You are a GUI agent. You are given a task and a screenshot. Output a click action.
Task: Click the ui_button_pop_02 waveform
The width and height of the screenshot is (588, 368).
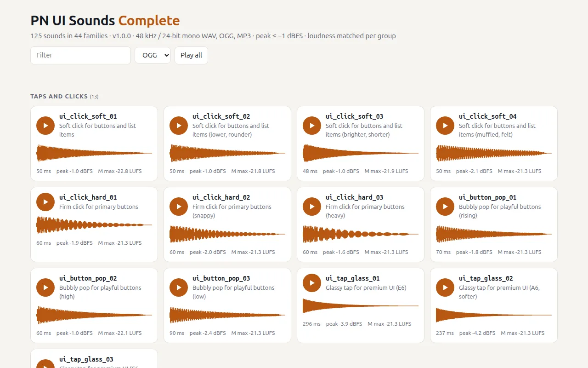pos(94,315)
